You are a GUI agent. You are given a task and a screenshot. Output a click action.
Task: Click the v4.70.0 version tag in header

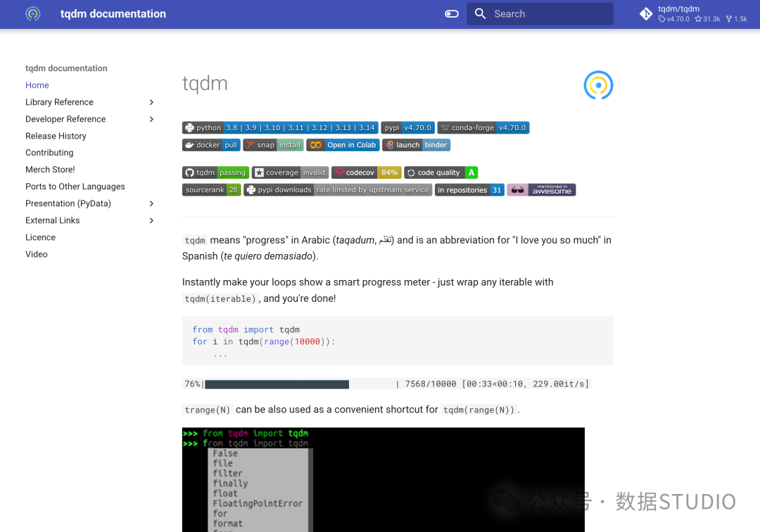click(673, 19)
